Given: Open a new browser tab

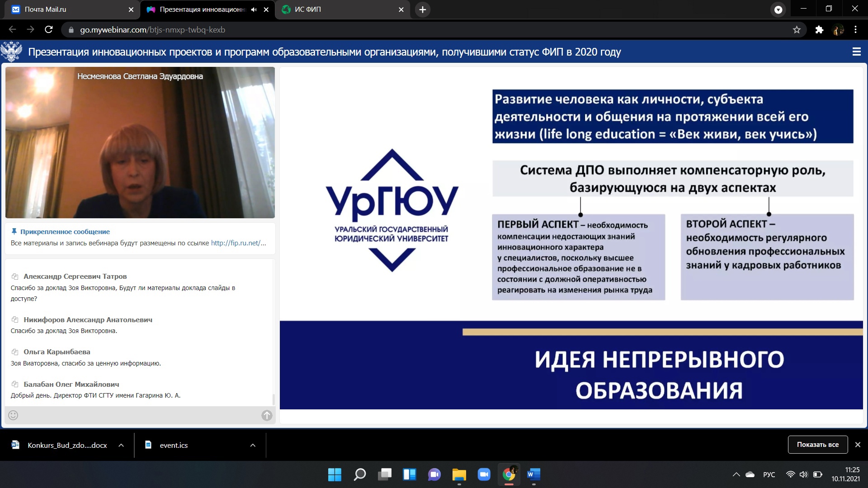Looking at the screenshot, I should pyautogui.click(x=422, y=9).
